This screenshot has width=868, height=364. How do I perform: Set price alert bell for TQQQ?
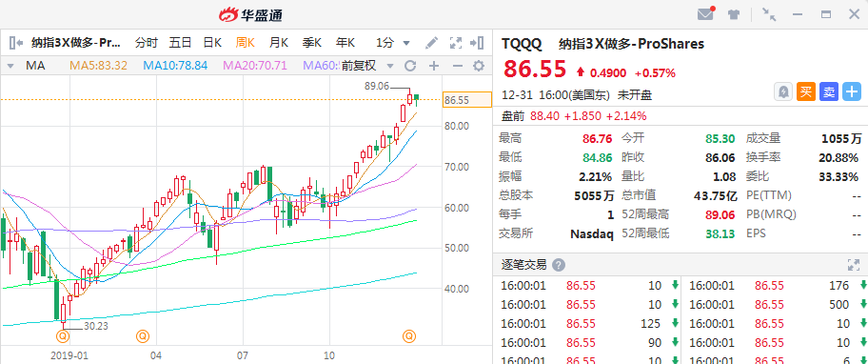click(783, 91)
